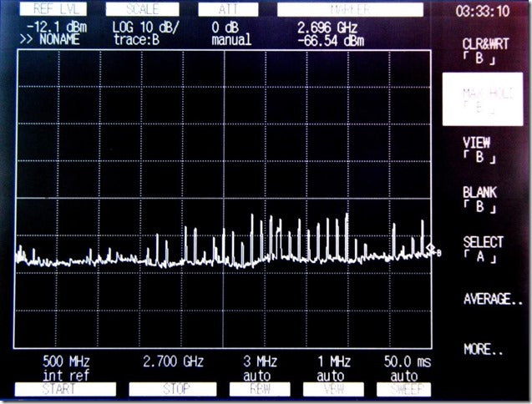Select the RBW bottom label
Screen dimensions: 532x404
260,390
